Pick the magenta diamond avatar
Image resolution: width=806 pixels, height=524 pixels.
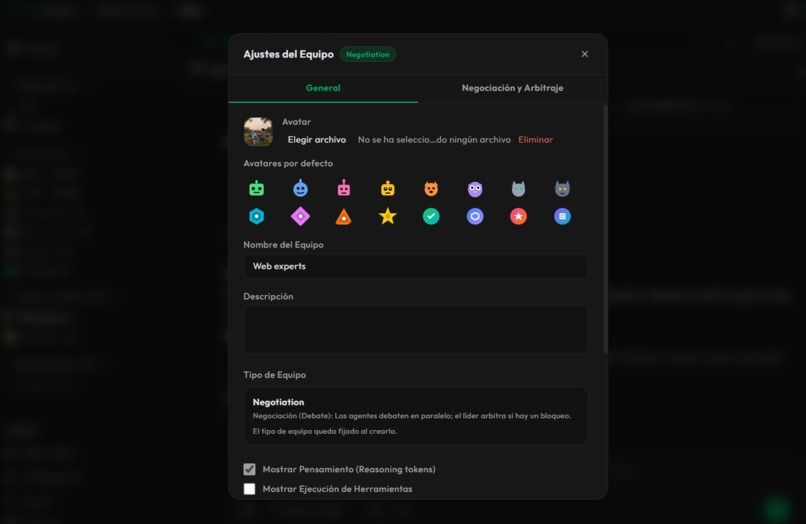(x=300, y=216)
